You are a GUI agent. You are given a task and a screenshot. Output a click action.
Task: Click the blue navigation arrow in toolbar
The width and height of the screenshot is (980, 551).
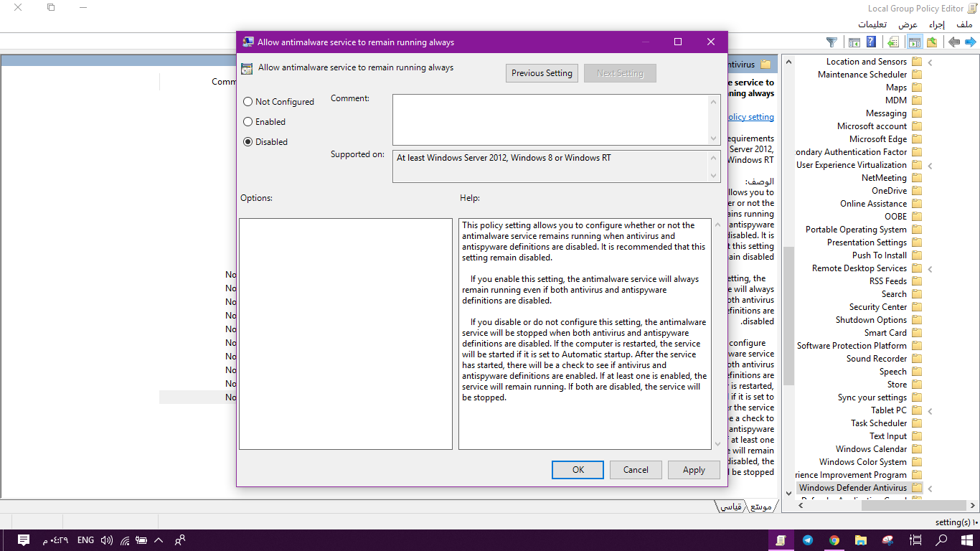coord(970,42)
